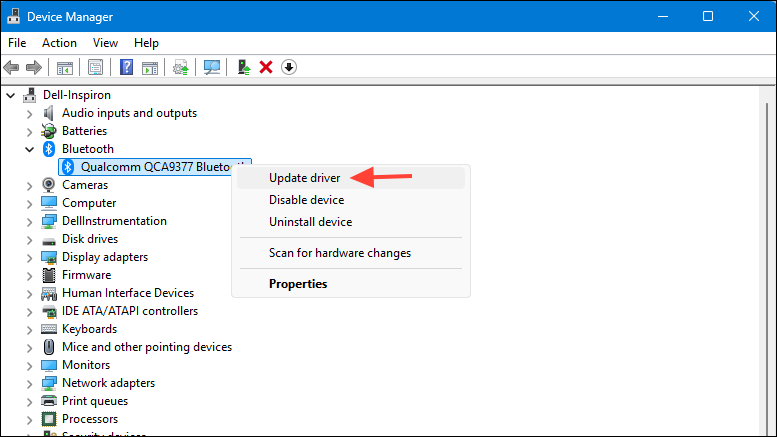Select the Disk drives label
The image size is (777, 437).
coord(90,239)
